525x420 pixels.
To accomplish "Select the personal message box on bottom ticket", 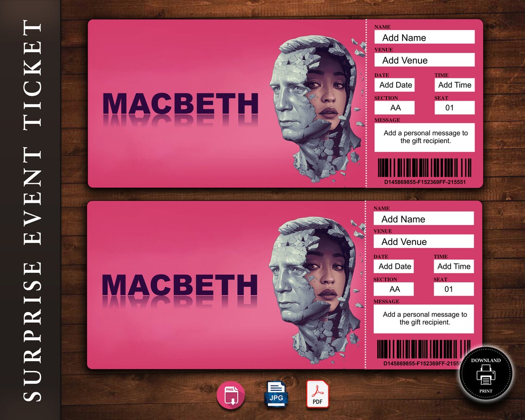I will (x=423, y=319).
